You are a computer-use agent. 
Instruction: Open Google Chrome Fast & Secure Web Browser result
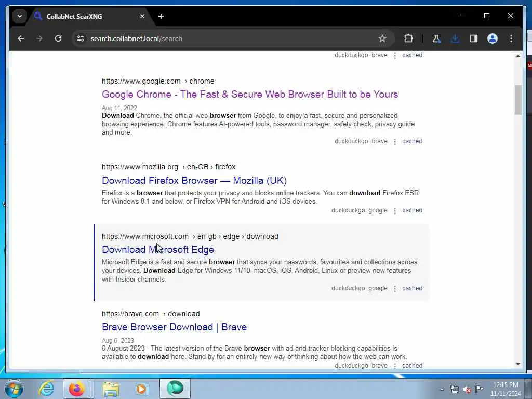(250, 95)
